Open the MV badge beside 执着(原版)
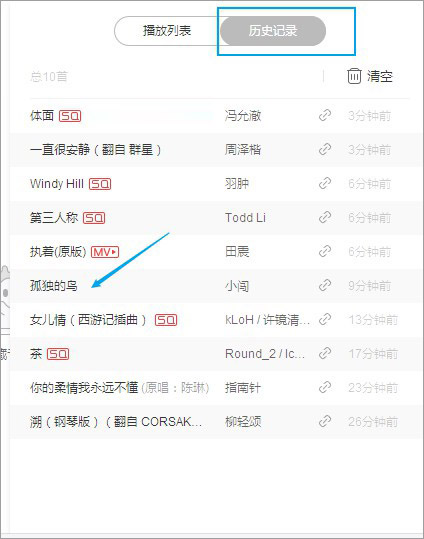The image size is (424, 539). coord(105,252)
